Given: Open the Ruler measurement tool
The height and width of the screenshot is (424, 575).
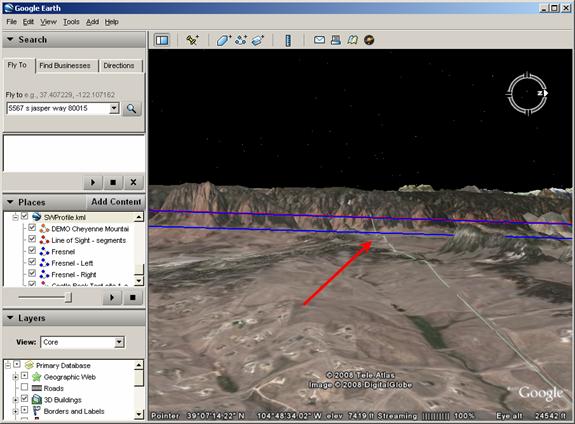Looking at the screenshot, I should tap(288, 40).
